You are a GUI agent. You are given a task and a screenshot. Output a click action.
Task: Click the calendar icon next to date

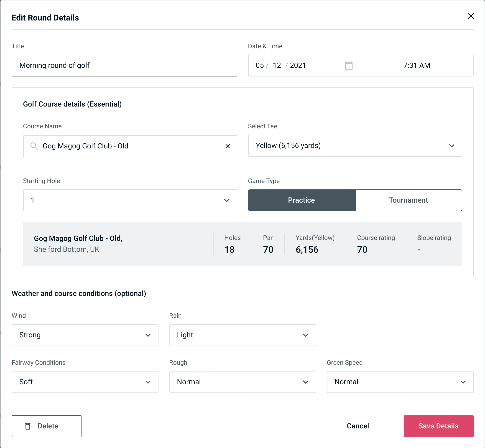[x=348, y=66]
